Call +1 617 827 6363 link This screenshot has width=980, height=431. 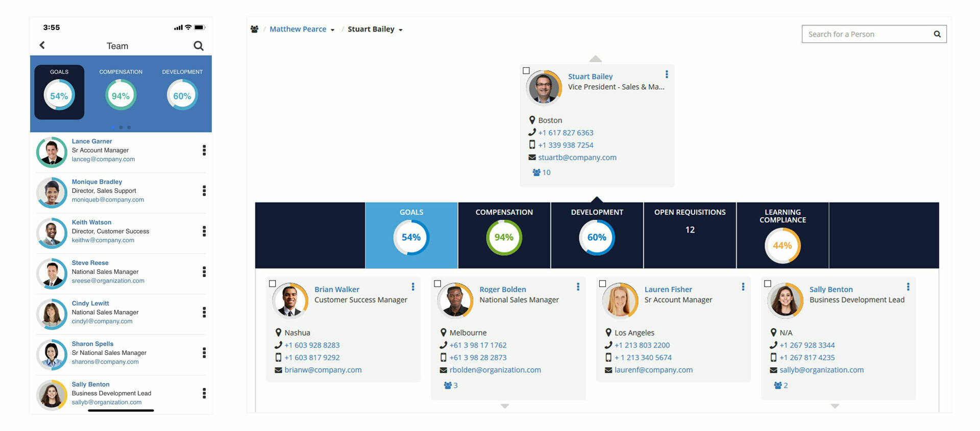tap(566, 133)
